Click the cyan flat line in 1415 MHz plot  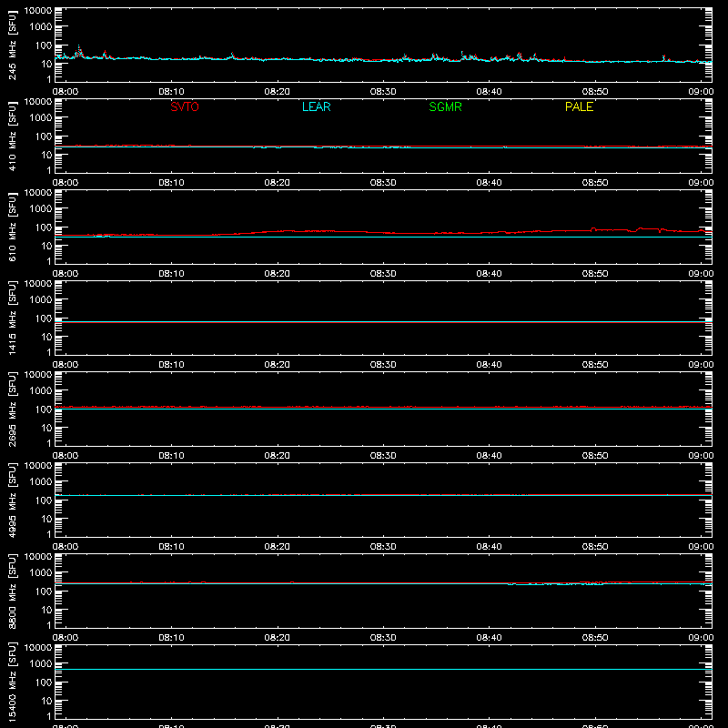point(383,321)
